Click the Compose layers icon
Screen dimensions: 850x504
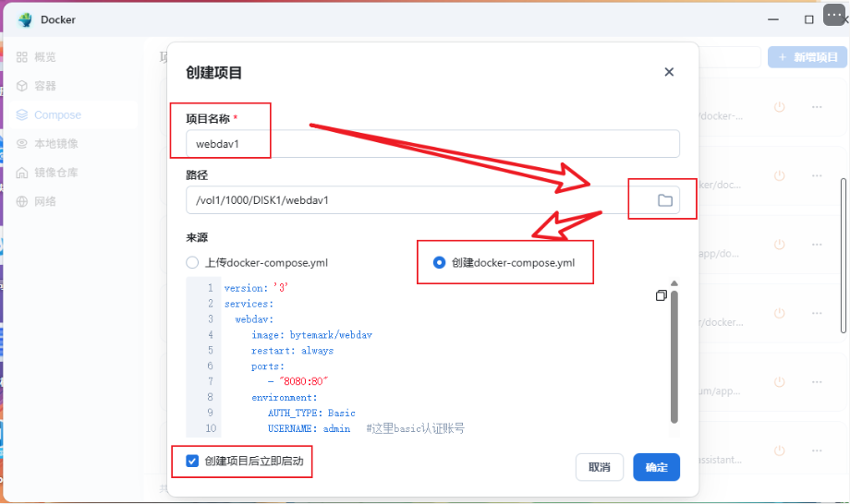coord(21,114)
